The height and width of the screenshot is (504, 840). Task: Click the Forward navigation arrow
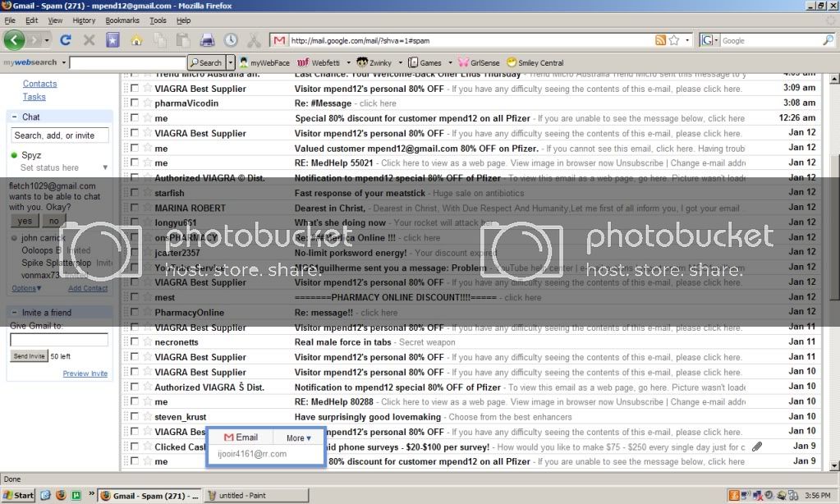pos(34,40)
